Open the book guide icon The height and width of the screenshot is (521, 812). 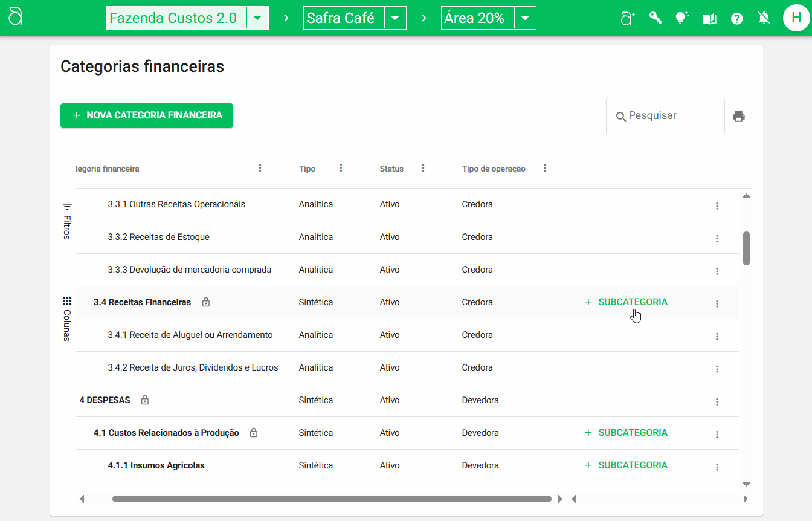[709, 19]
